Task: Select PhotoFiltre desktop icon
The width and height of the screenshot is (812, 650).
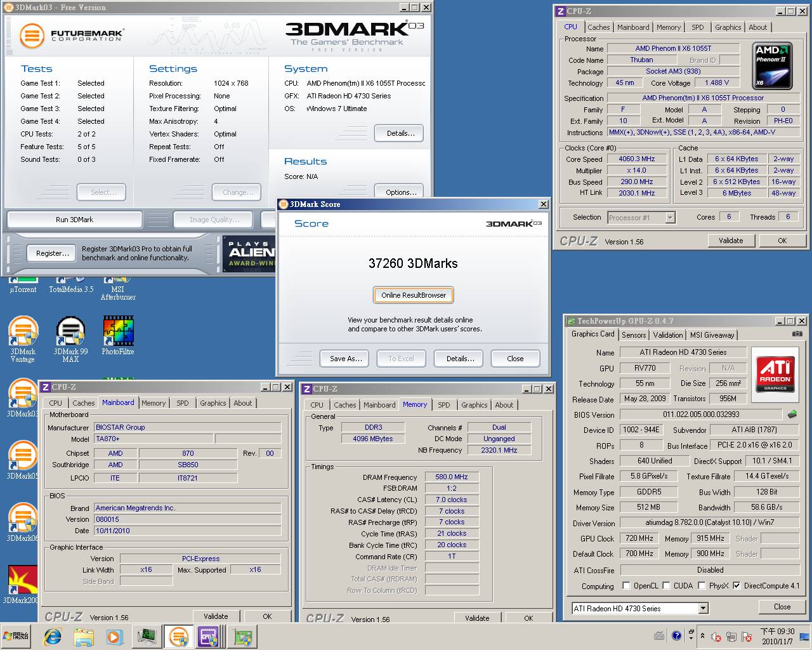Action: pos(118,336)
